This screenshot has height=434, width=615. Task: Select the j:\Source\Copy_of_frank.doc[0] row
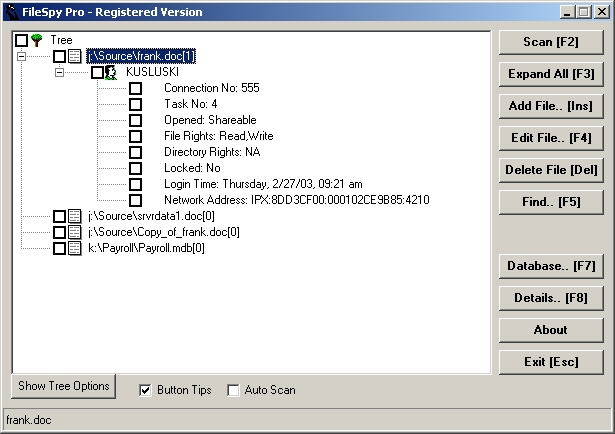[164, 232]
